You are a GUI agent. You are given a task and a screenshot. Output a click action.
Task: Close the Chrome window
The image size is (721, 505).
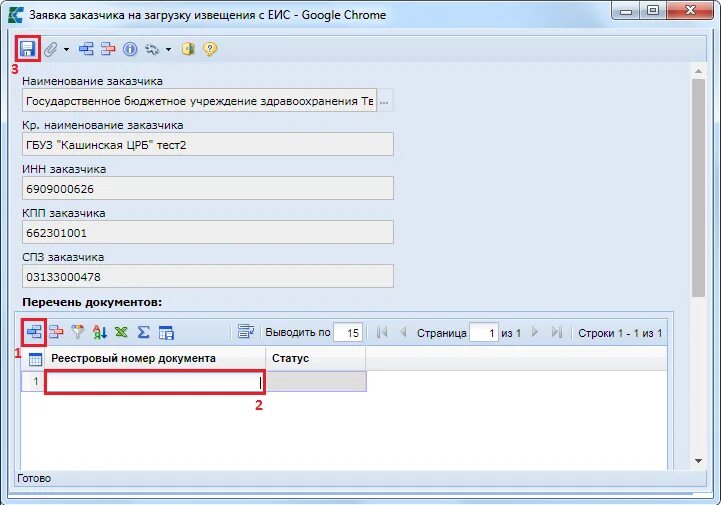pos(690,11)
